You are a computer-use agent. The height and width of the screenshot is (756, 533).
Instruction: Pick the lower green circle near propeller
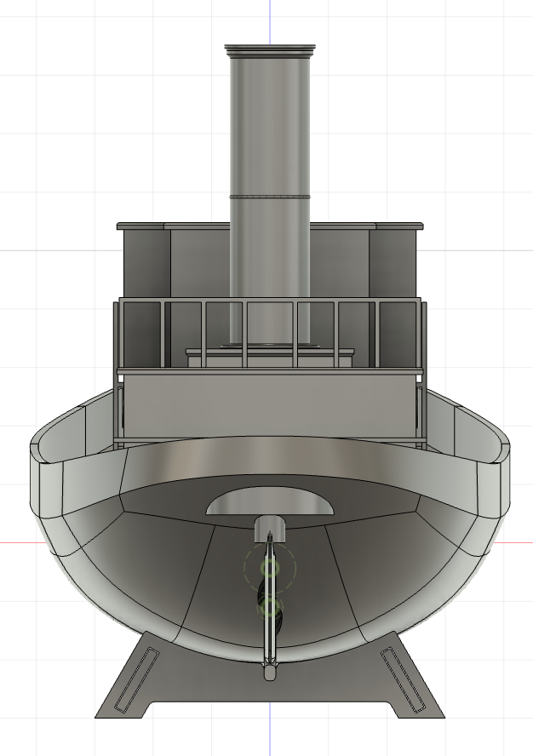[x=270, y=608]
